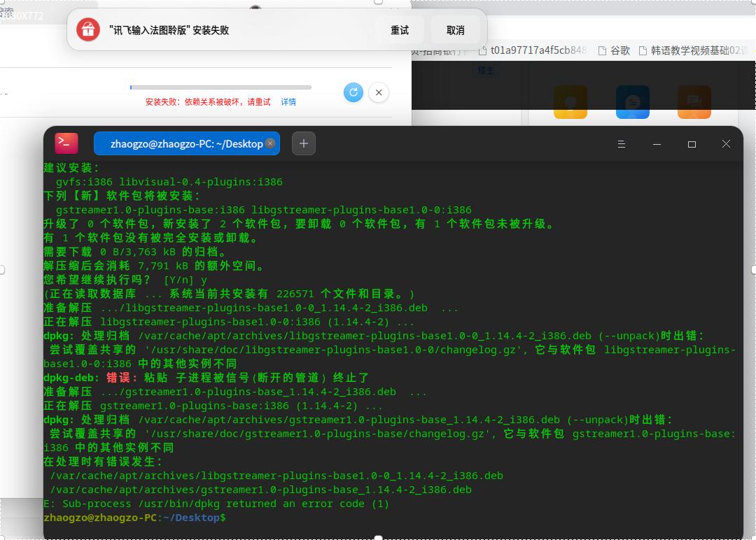
Task: Click the red error text 安装失败：依赖关系被破坏
Action: pos(208,101)
